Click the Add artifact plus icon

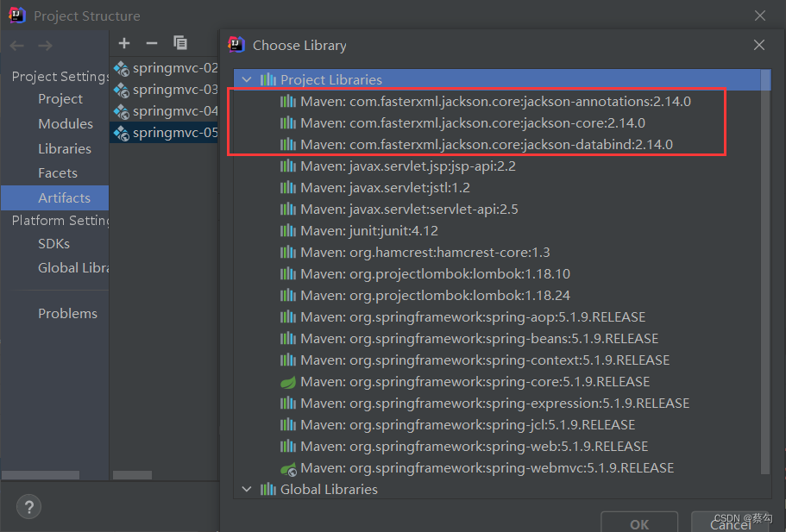pyautogui.click(x=123, y=42)
